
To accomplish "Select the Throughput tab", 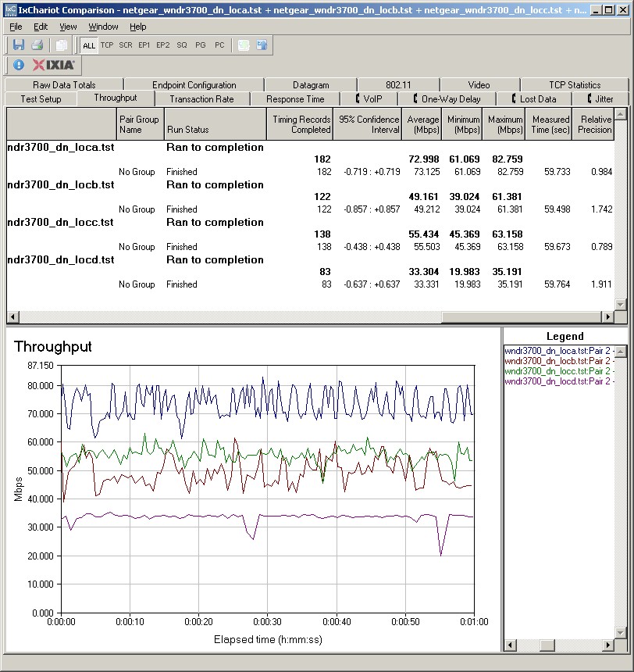I will [116, 98].
